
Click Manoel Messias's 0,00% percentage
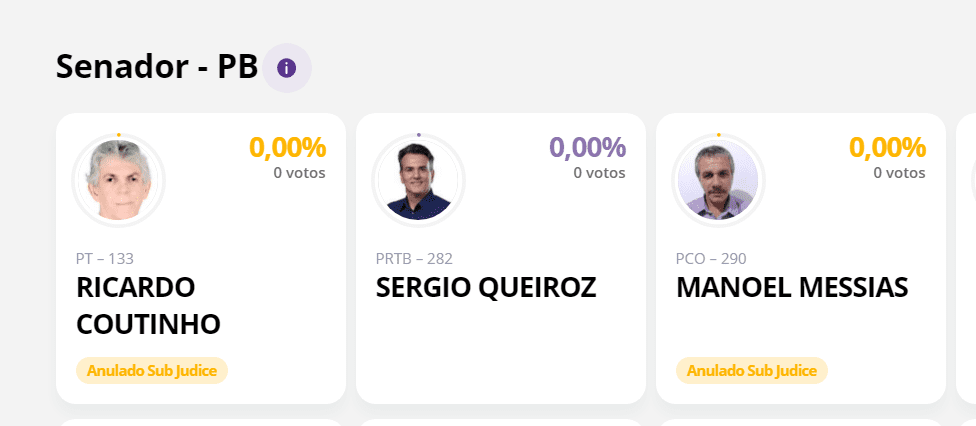click(x=888, y=148)
